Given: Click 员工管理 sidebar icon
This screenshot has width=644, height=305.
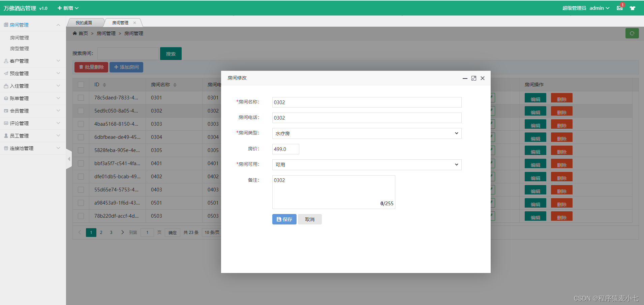Looking at the screenshot, I should tap(6, 136).
